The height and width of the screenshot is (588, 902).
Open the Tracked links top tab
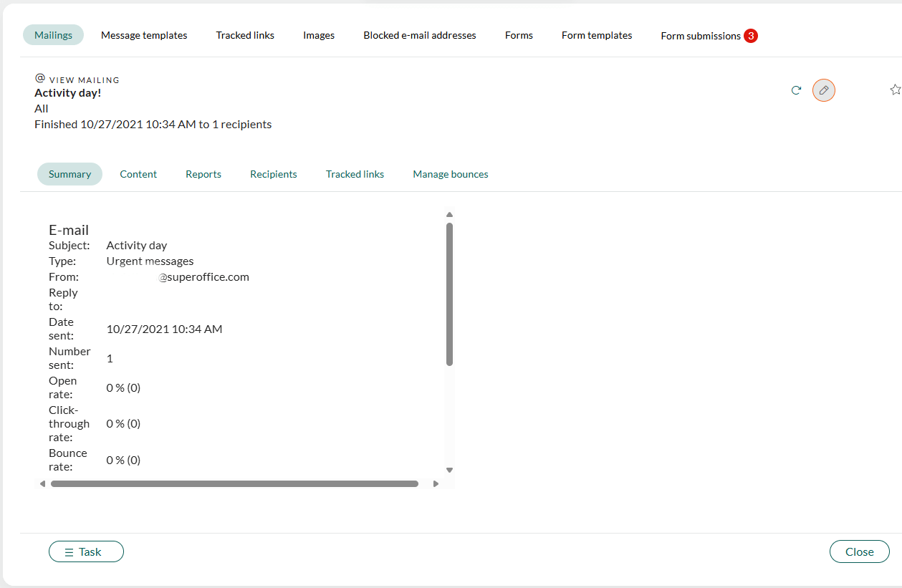(x=245, y=35)
